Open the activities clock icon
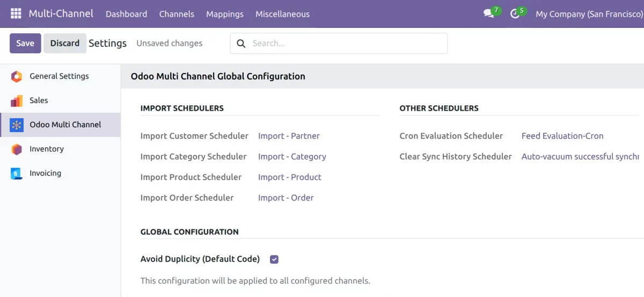This screenshot has height=297, width=644. (x=515, y=14)
